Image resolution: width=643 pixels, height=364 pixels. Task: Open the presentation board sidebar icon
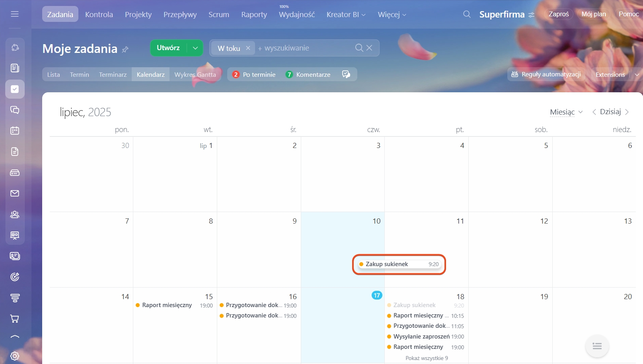(x=15, y=235)
